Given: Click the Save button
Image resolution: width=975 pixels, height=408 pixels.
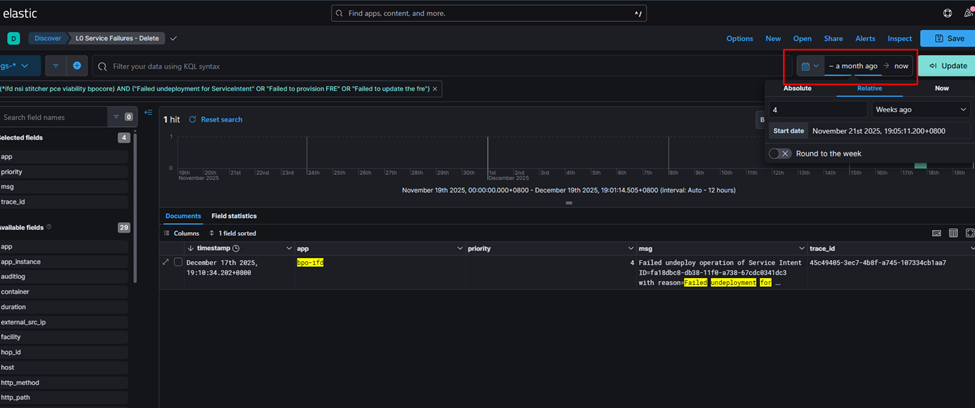Looking at the screenshot, I should [x=947, y=39].
